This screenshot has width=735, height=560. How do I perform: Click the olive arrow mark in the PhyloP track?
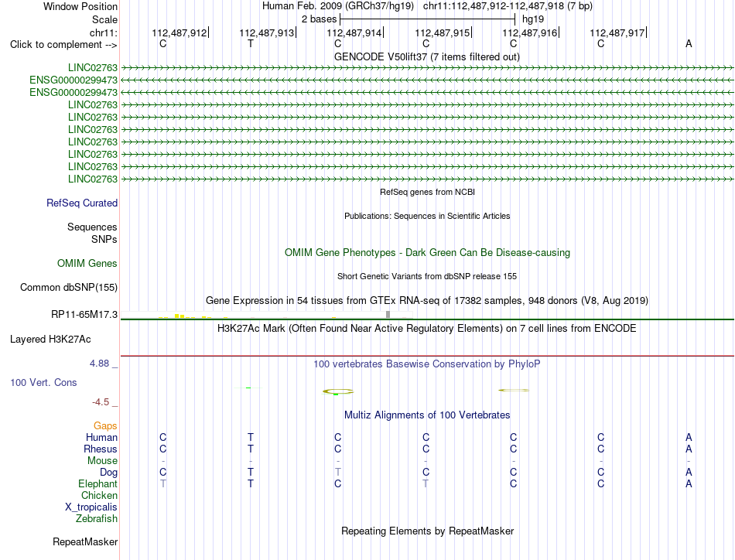point(513,390)
